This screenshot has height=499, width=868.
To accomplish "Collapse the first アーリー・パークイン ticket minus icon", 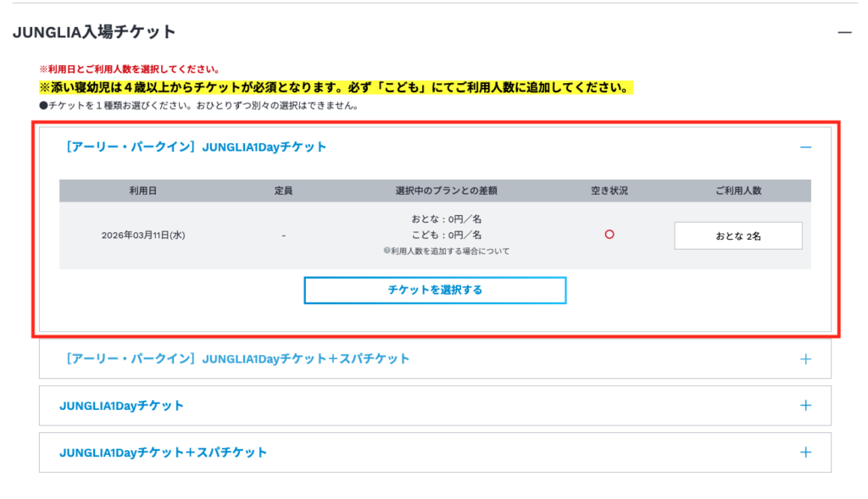I will (x=805, y=147).
